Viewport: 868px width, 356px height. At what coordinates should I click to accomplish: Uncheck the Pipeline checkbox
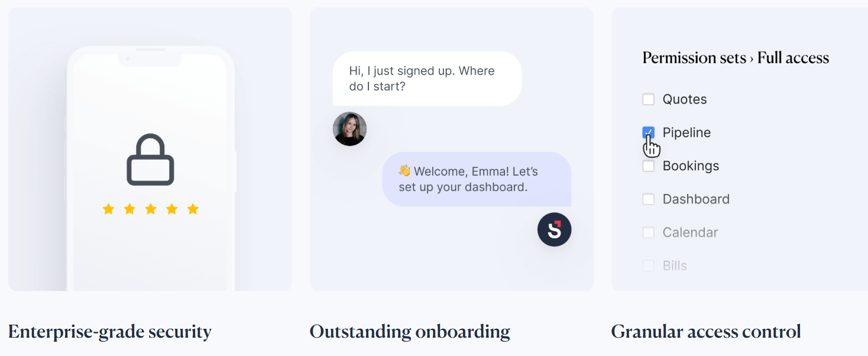point(649,132)
